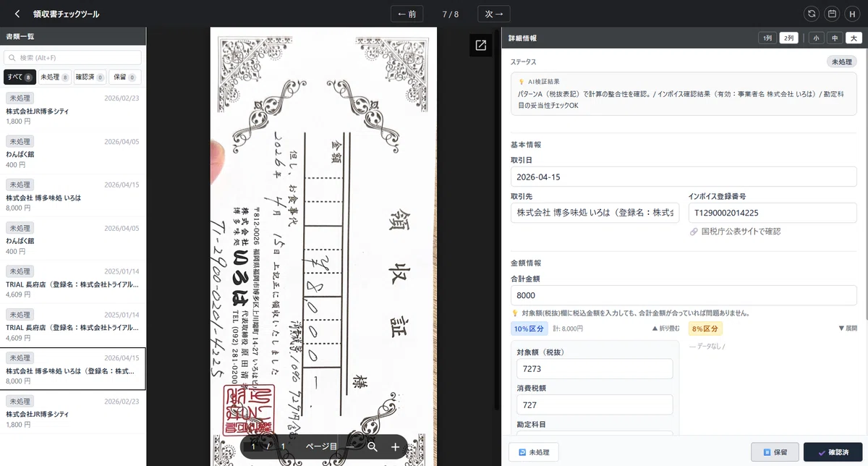Open receipt image in a new window
This screenshot has height=466, width=868.
481,45
